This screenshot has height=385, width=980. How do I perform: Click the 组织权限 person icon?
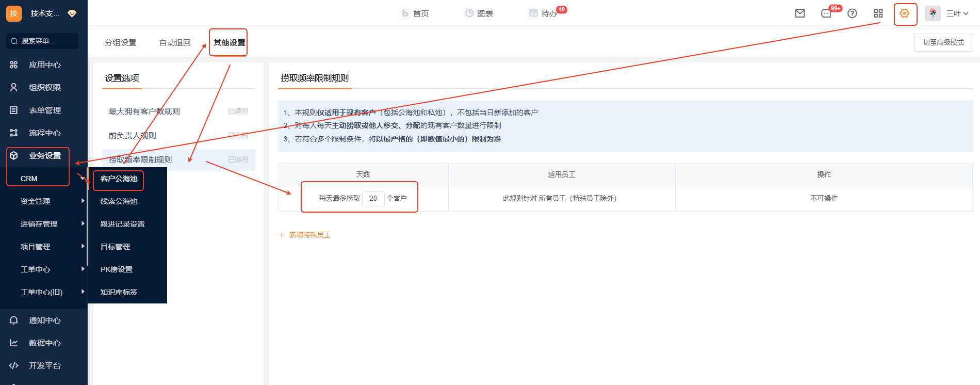14,87
